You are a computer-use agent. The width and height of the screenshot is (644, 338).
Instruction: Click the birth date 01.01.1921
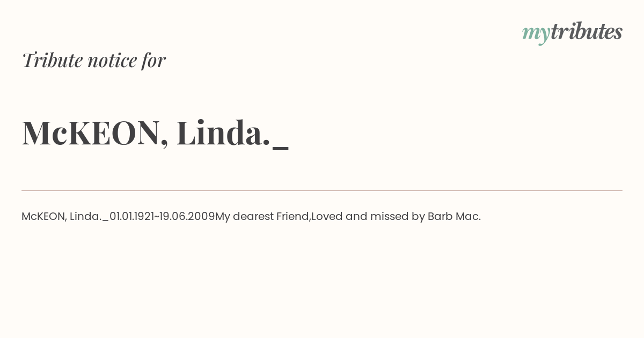click(131, 216)
